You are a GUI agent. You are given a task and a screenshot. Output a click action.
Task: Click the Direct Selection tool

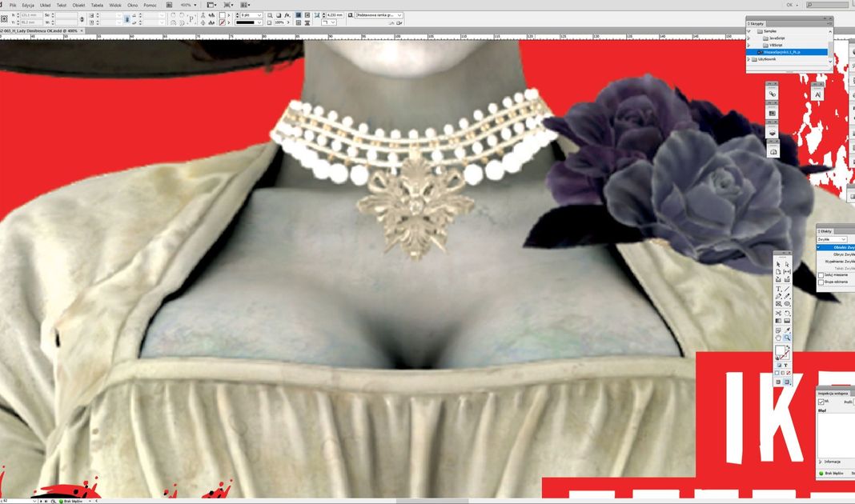[787, 264]
